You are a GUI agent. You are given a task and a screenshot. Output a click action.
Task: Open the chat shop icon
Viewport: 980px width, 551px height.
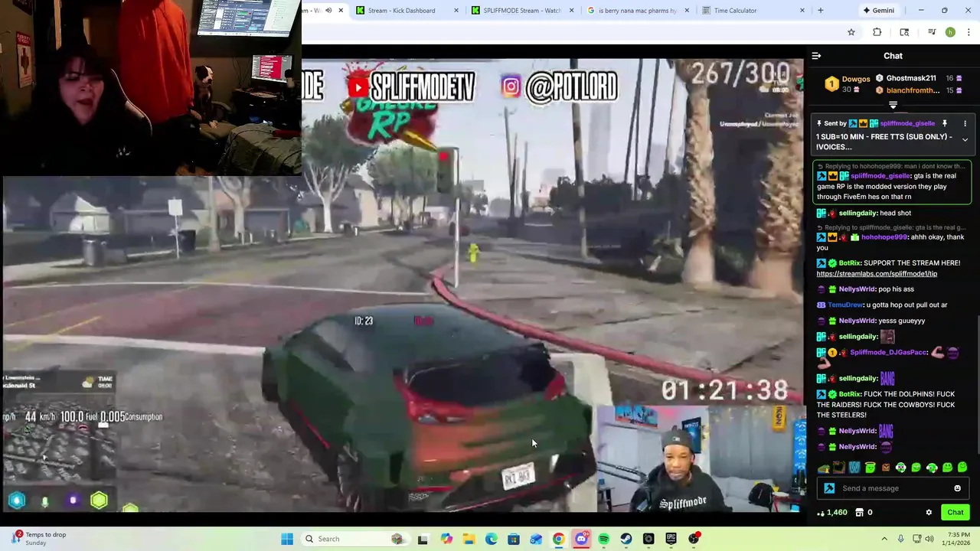pos(859,512)
